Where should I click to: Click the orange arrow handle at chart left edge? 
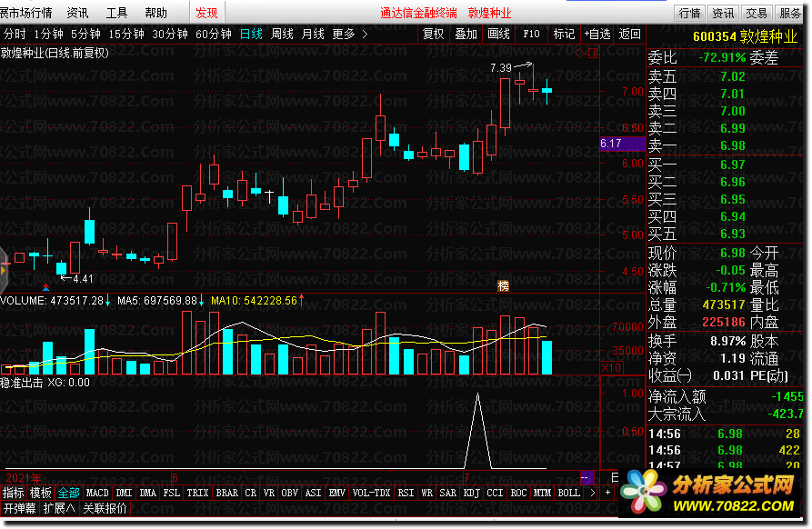[x=4, y=270]
